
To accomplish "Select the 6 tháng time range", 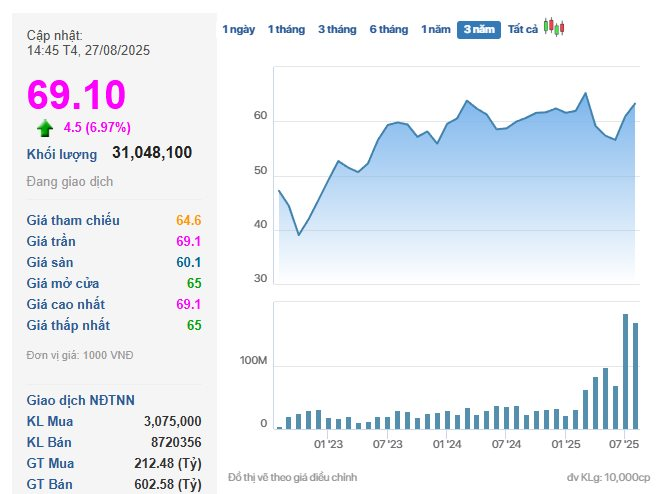I will click(388, 30).
